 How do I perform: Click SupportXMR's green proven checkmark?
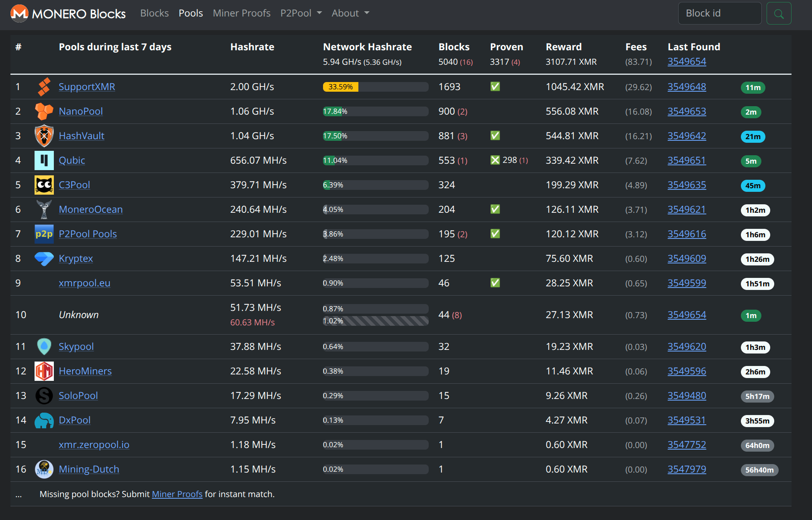[x=495, y=87]
